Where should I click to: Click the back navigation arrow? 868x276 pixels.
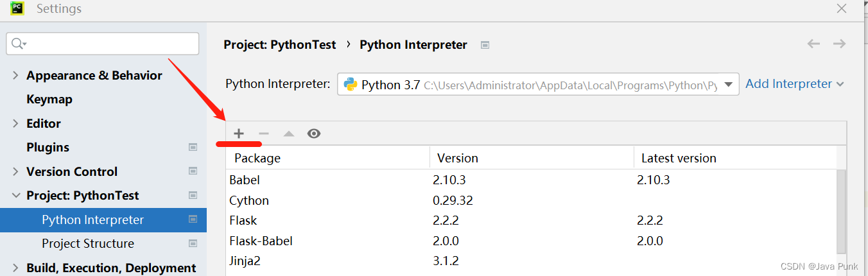(813, 44)
